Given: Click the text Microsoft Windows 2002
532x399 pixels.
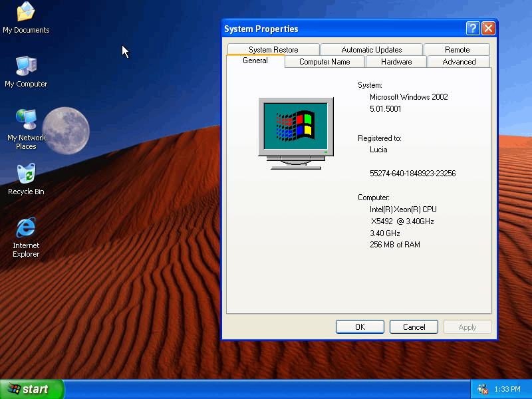Looking at the screenshot, I should click(409, 97).
